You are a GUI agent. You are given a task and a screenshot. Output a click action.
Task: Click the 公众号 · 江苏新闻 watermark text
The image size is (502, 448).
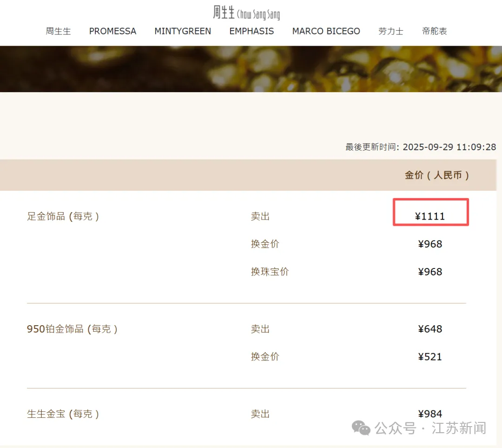pyautogui.click(x=430, y=428)
